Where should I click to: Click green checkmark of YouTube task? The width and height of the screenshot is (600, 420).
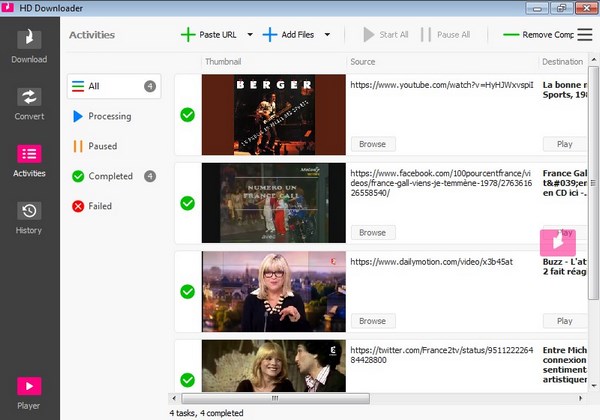click(x=188, y=115)
